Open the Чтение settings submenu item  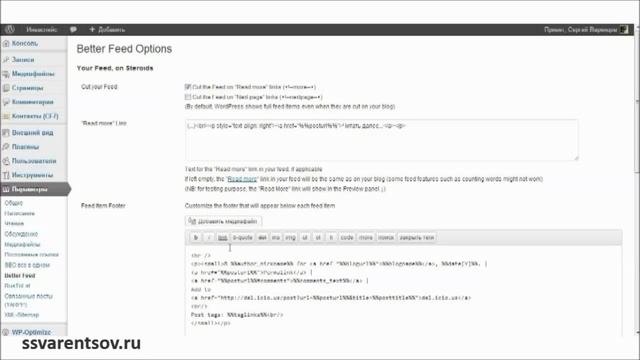(x=14, y=223)
